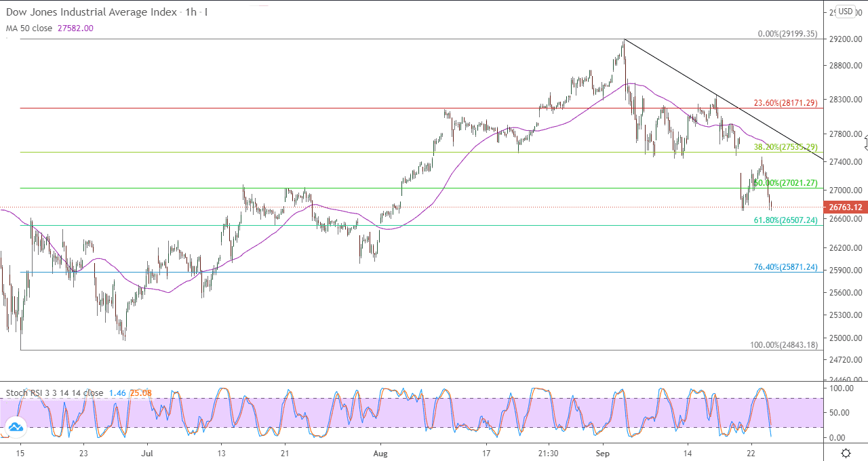Screen dimensions: 868x461
Task: Click the 28800.00 price axis label
Action: click(x=844, y=66)
